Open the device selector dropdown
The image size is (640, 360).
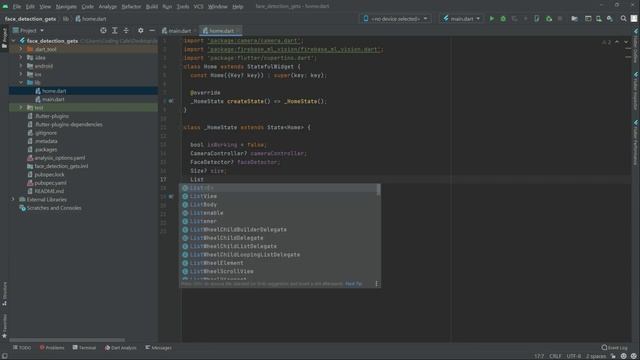(x=395, y=19)
